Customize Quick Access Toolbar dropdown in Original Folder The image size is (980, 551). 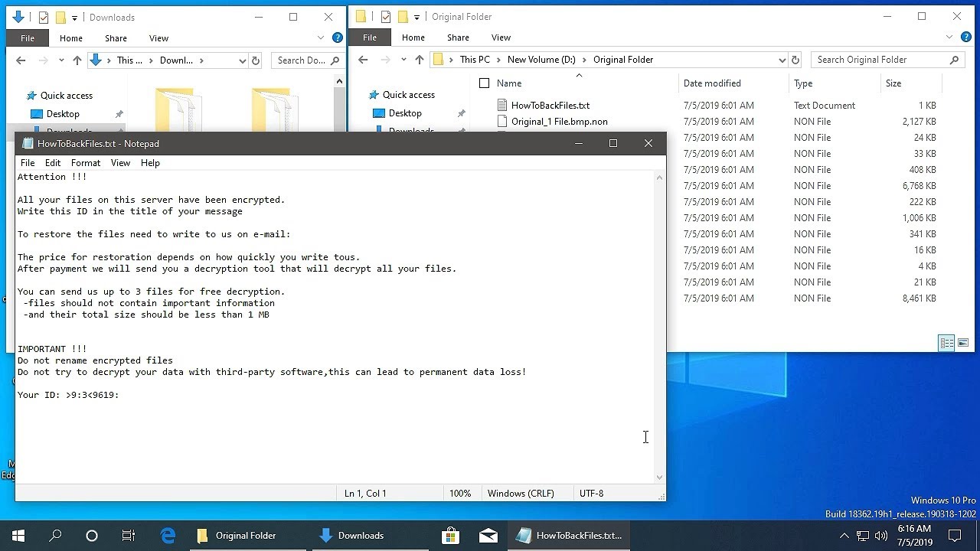pos(417,17)
